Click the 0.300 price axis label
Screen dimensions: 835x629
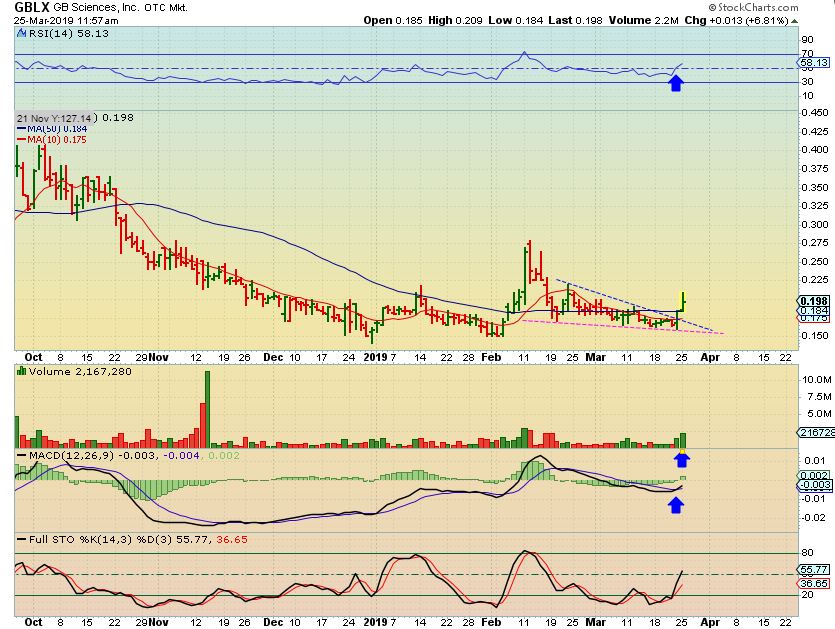(815, 225)
